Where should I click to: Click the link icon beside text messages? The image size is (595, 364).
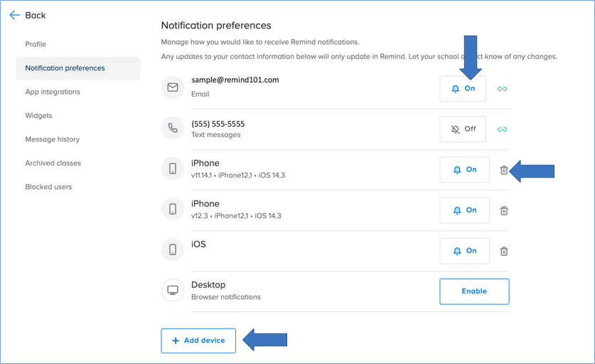[503, 129]
